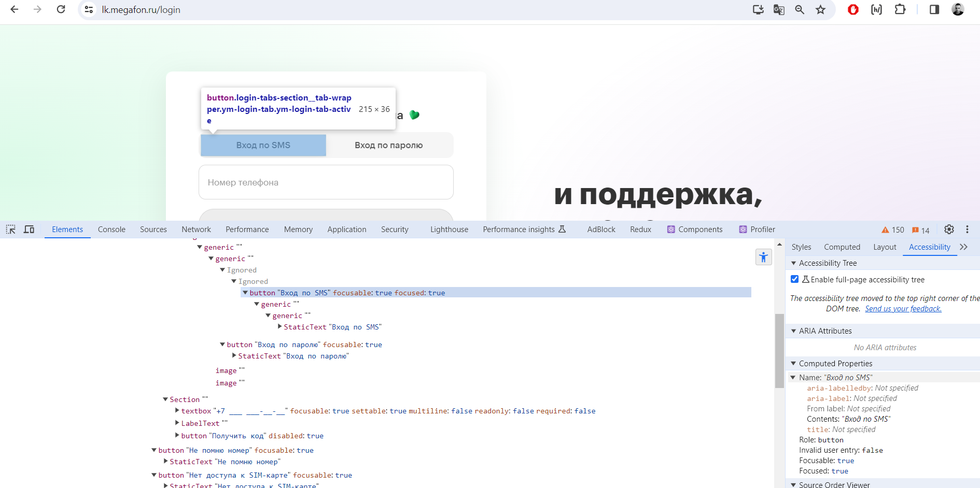Open the Sources tab
The image size is (980, 488).
click(153, 229)
